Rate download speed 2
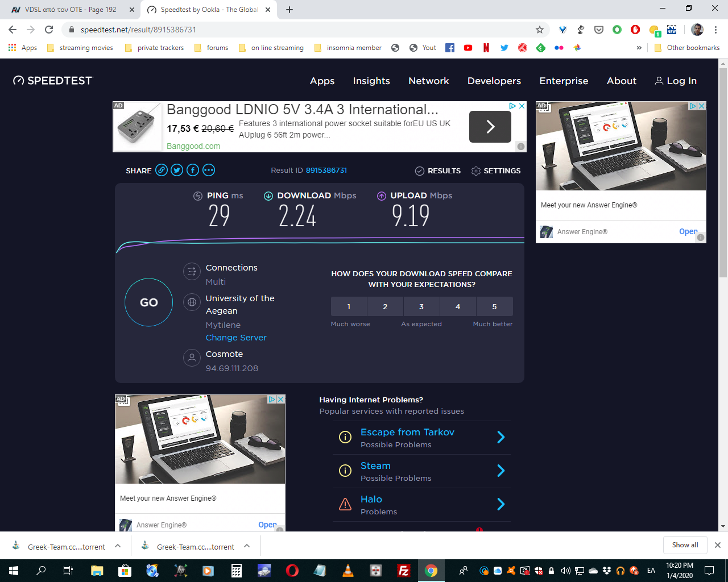The width and height of the screenshot is (728, 582). point(385,306)
